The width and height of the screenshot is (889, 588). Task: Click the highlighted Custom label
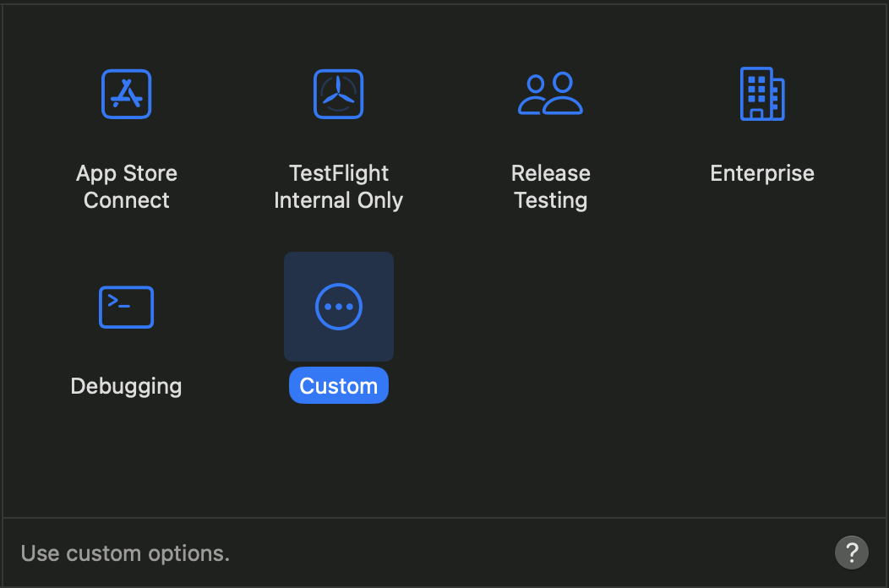[x=339, y=385]
